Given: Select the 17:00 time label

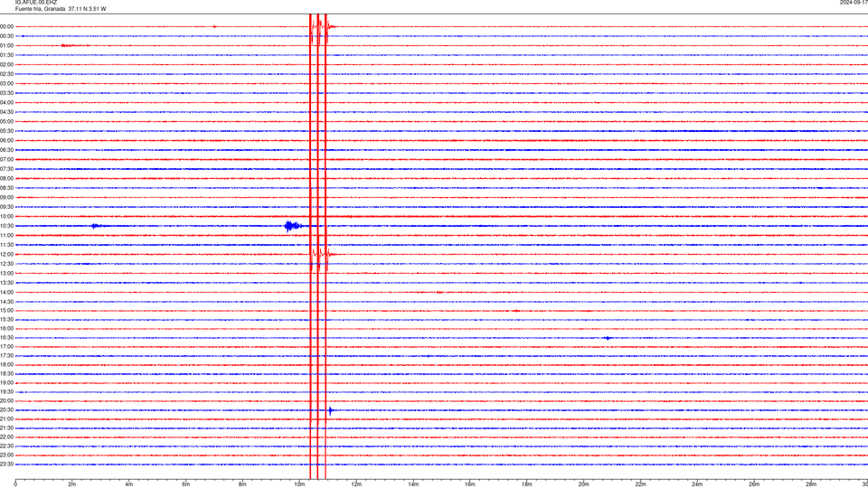Looking at the screenshot, I should [x=7, y=347].
